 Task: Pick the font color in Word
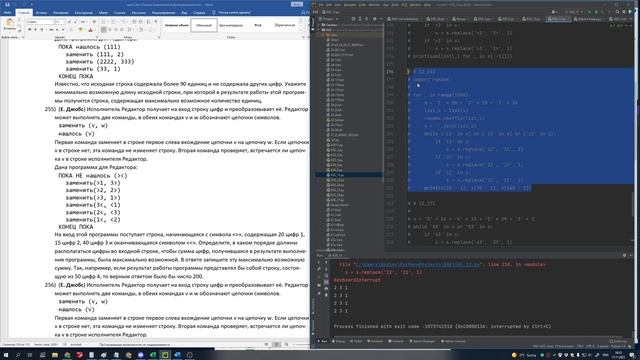coord(90,29)
